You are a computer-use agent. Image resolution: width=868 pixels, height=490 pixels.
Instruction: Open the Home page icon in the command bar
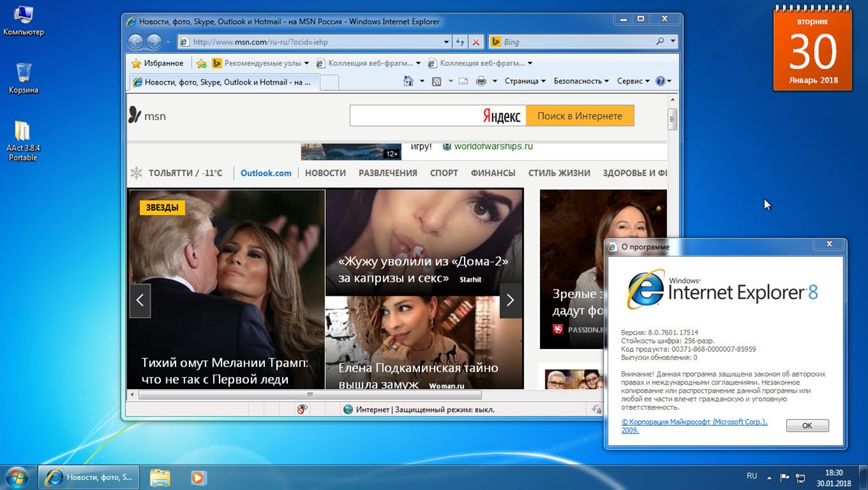point(409,81)
